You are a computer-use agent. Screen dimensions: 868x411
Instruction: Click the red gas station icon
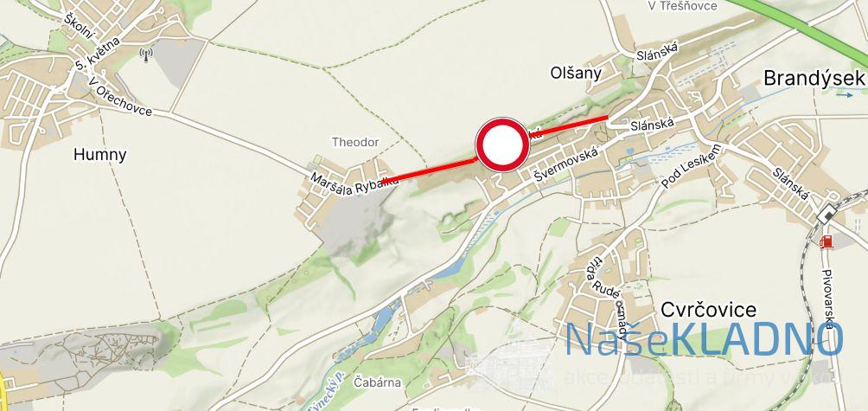tap(826, 241)
